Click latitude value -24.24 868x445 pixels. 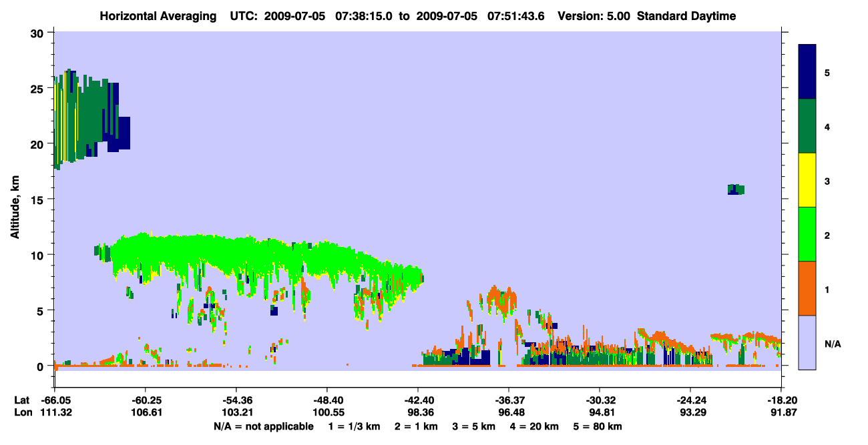coord(690,400)
